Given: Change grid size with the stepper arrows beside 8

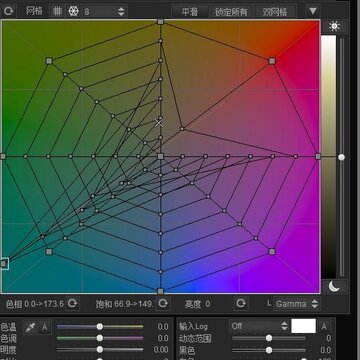Looking at the screenshot, I should 121,12.
